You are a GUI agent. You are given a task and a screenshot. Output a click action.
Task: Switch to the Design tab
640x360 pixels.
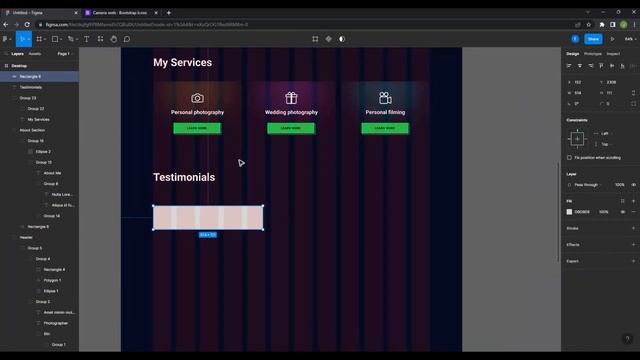[573, 54]
